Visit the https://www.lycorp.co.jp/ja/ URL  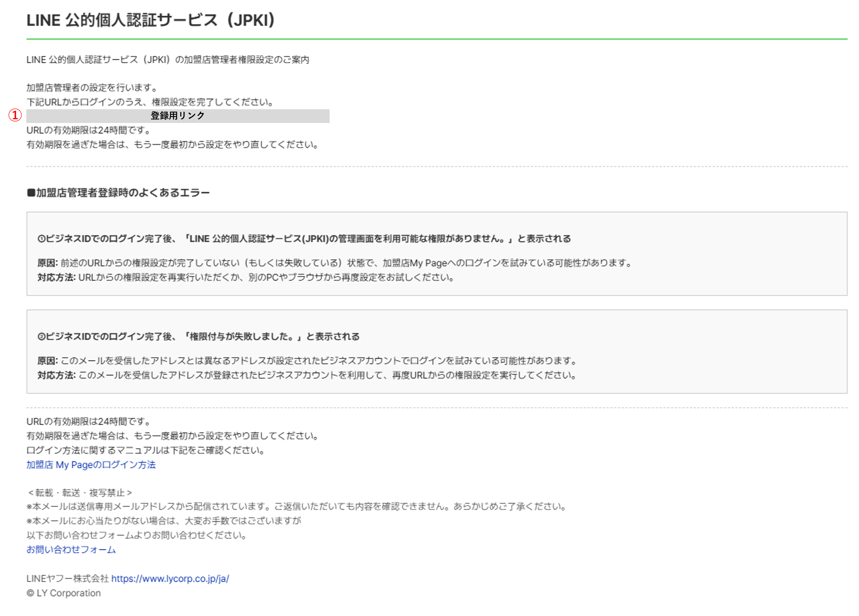point(170,578)
